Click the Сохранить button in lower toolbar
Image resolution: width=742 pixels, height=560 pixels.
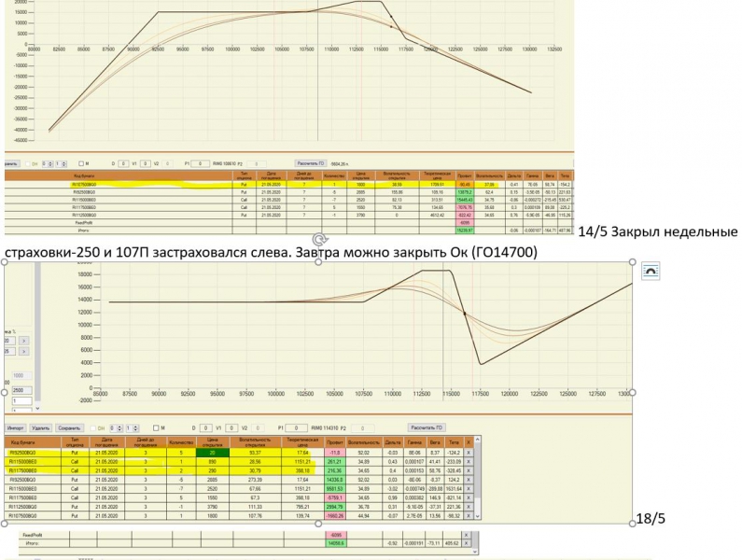click(69, 427)
